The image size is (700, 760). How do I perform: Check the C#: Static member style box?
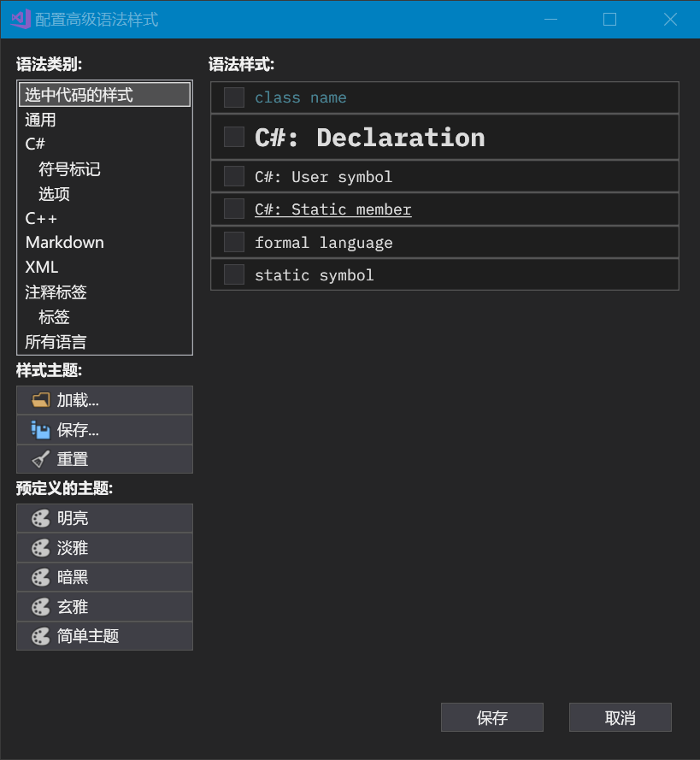tap(232, 208)
